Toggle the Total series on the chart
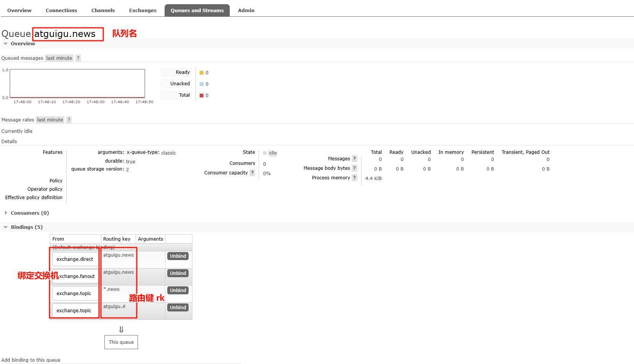 click(x=176, y=95)
